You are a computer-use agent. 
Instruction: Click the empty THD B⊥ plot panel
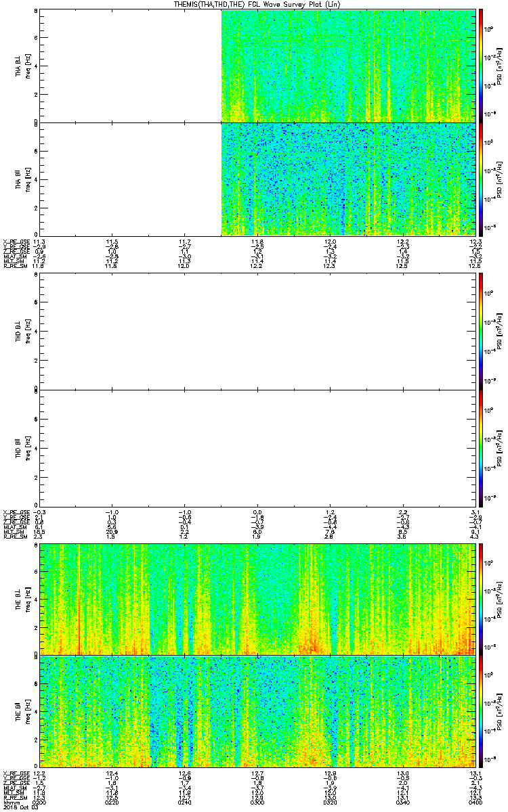click(x=257, y=332)
